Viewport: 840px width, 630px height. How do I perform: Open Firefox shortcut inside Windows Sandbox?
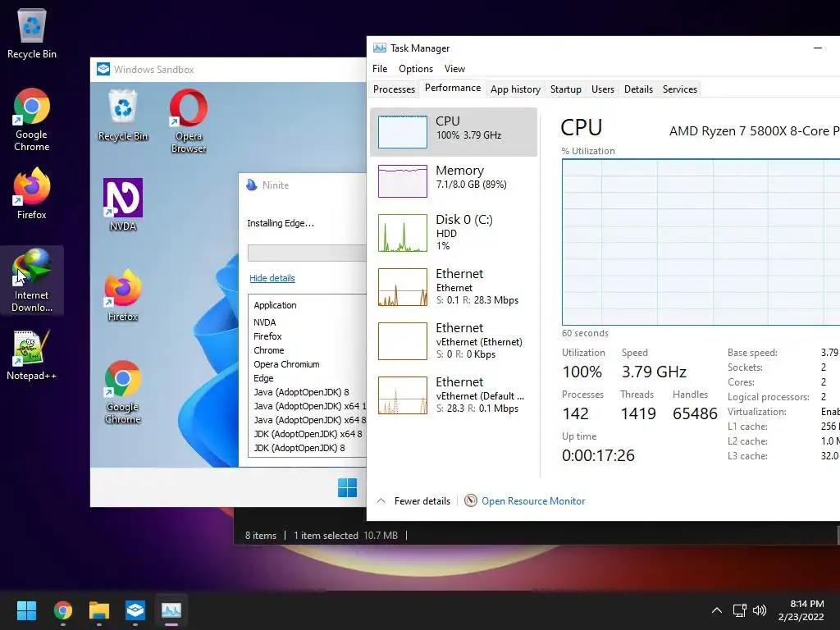point(123,295)
